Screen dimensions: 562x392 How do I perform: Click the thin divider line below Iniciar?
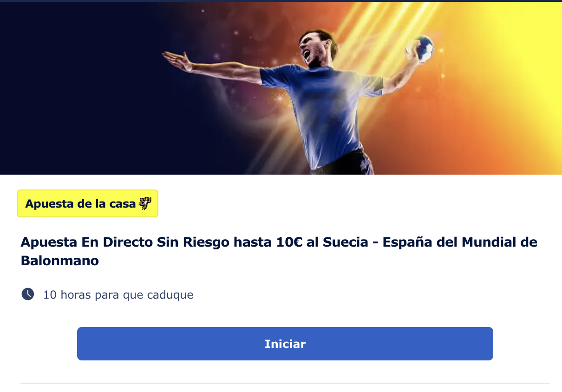[285, 383]
